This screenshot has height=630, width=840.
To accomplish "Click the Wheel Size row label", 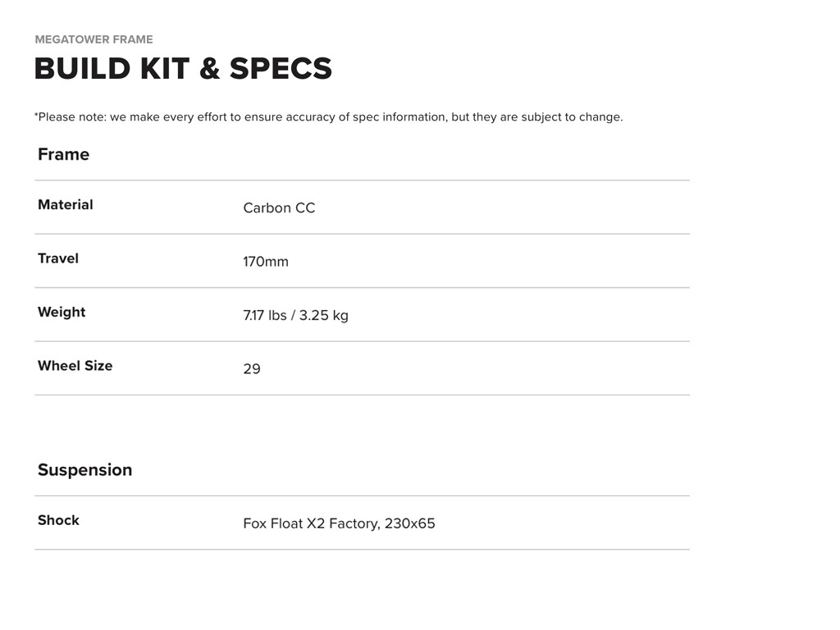I will (75, 366).
